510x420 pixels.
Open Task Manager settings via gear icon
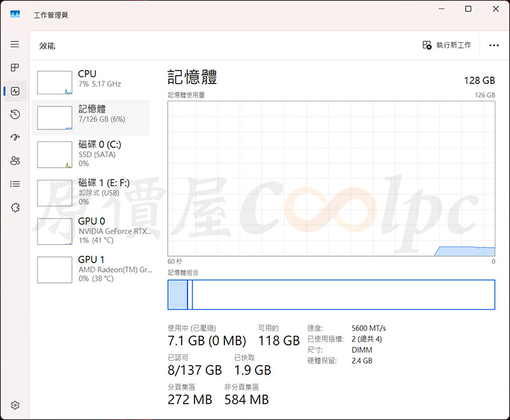(14, 405)
